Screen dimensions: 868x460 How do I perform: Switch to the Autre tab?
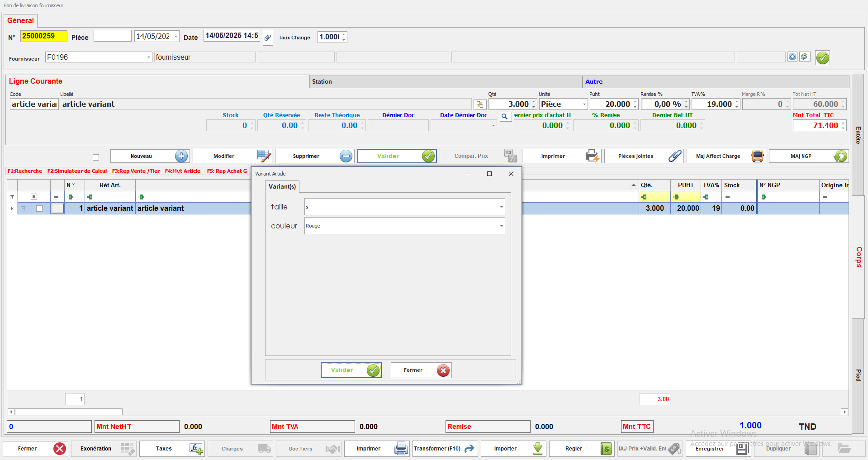coord(593,82)
